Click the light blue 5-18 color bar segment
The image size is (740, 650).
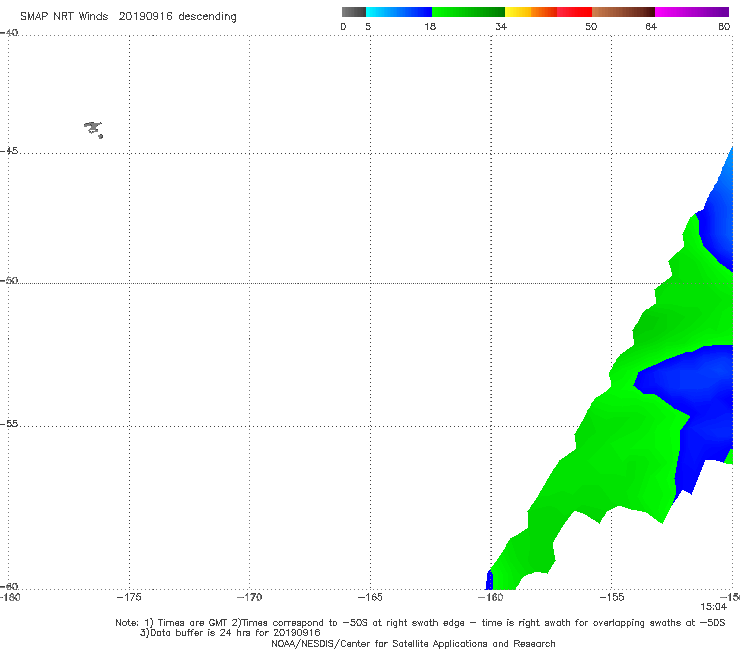[399, 12]
